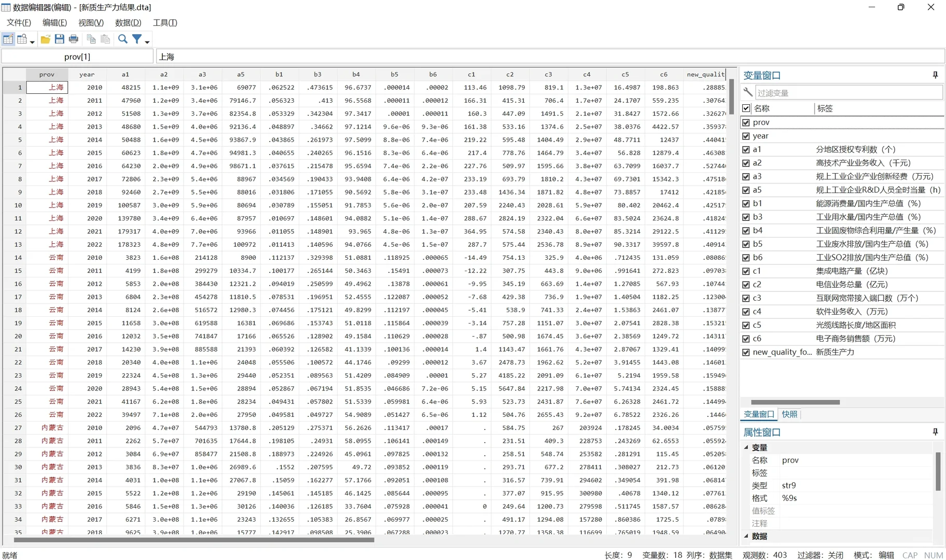Uncheck the prov variable checkbox
This screenshot has width=946, height=560.
[746, 122]
